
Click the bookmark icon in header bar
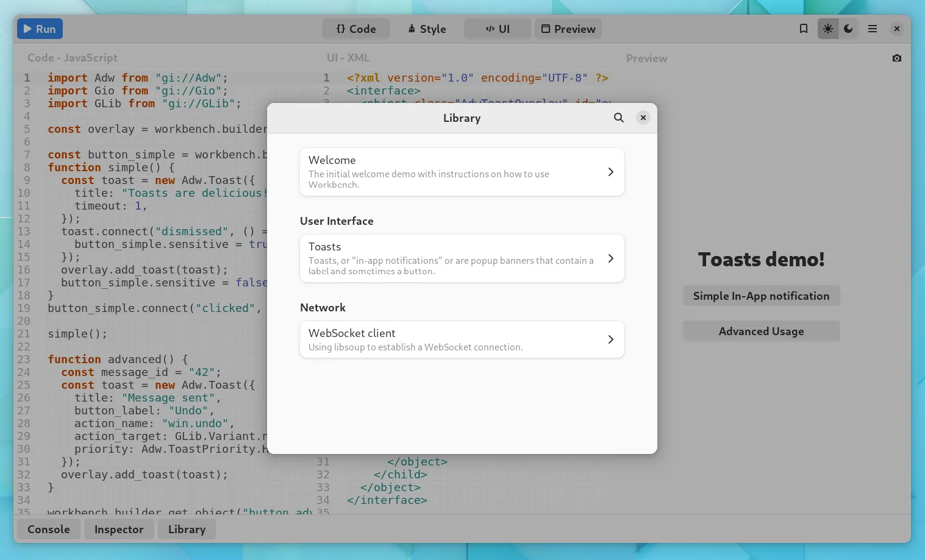tap(804, 29)
